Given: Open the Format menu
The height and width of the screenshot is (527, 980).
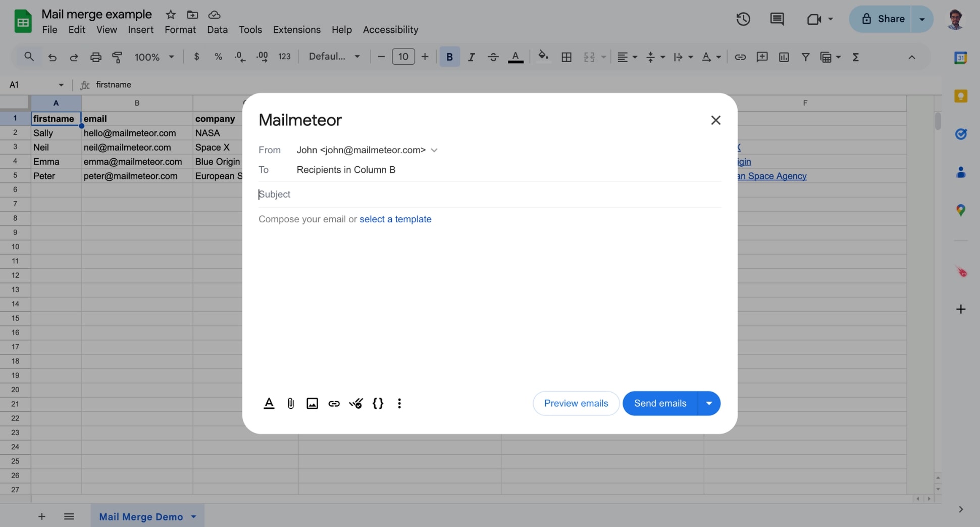Looking at the screenshot, I should pos(180,30).
